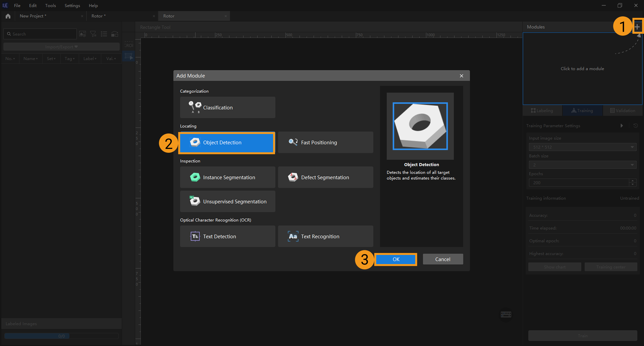This screenshot has width=644, height=346.
Task: Open the Input image size dropdown
Action: [583, 147]
